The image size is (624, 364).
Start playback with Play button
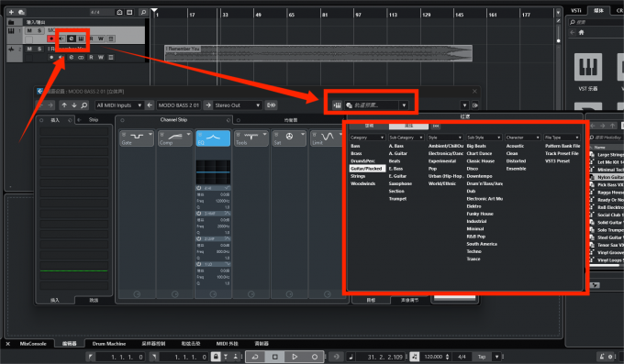click(295, 357)
